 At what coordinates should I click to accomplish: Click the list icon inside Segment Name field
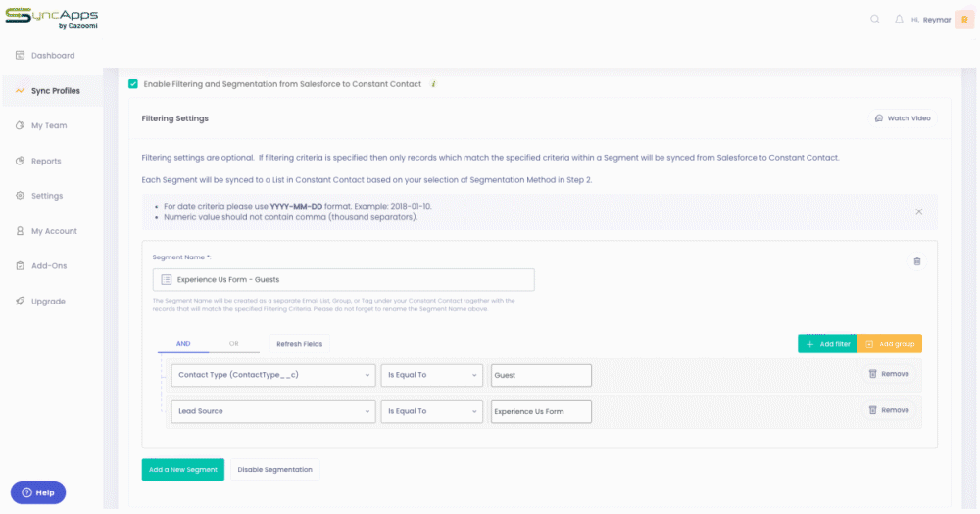click(167, 280)
